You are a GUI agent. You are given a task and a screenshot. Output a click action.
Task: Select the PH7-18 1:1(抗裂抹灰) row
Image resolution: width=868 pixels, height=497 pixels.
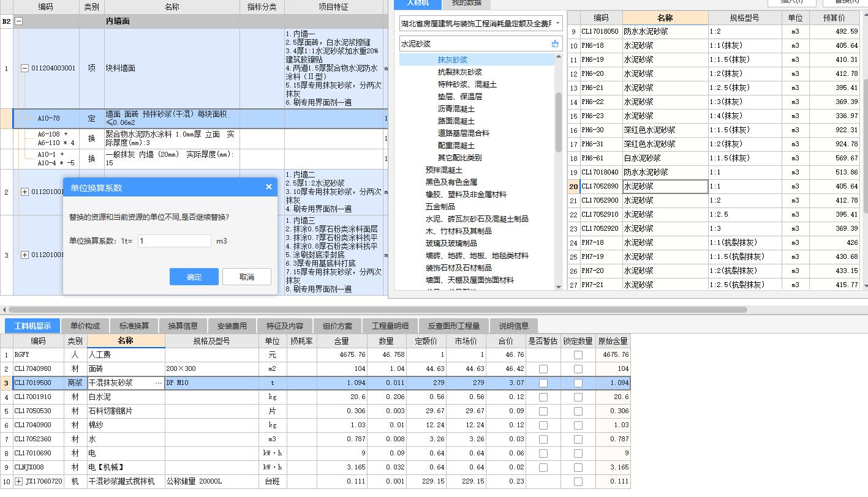click(x=714, y=243)
